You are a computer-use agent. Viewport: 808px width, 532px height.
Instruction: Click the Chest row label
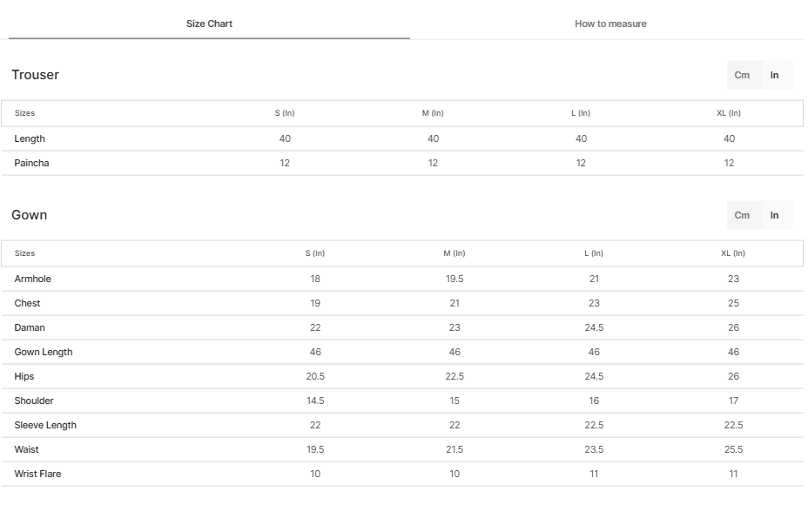click(x=28, y=303)
